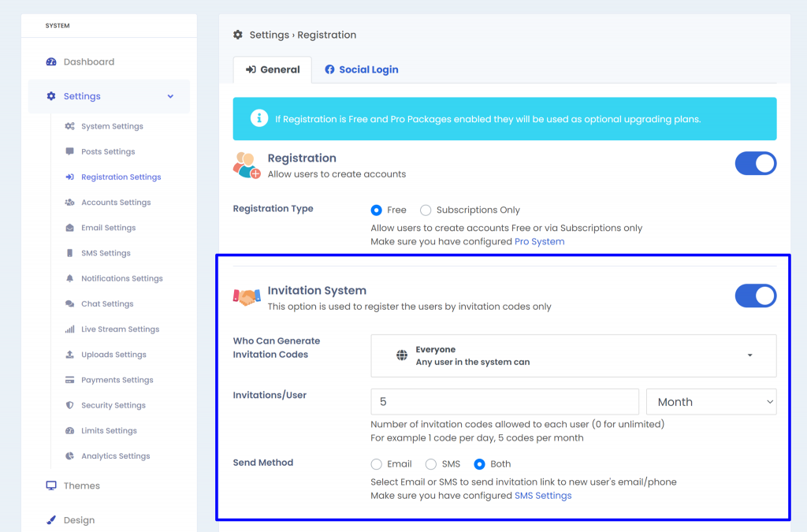Image resolution: width=807 pixels, height=532 pixels.
Task: Toggle the Invitation System switch
Action: coord(756,296)
